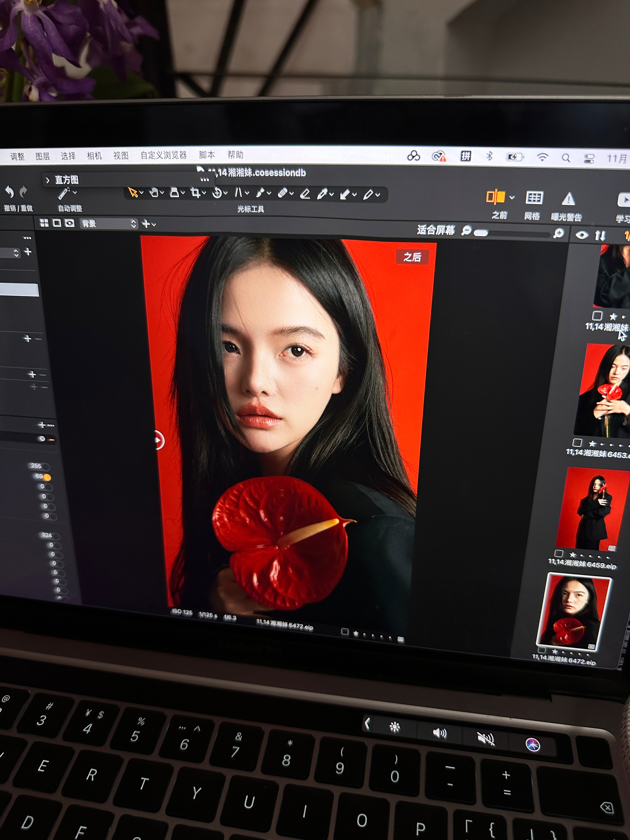Enable the exposure warning triangle
Image resolution: width=630 pixels, height=840 pixels.
[568, 199]
